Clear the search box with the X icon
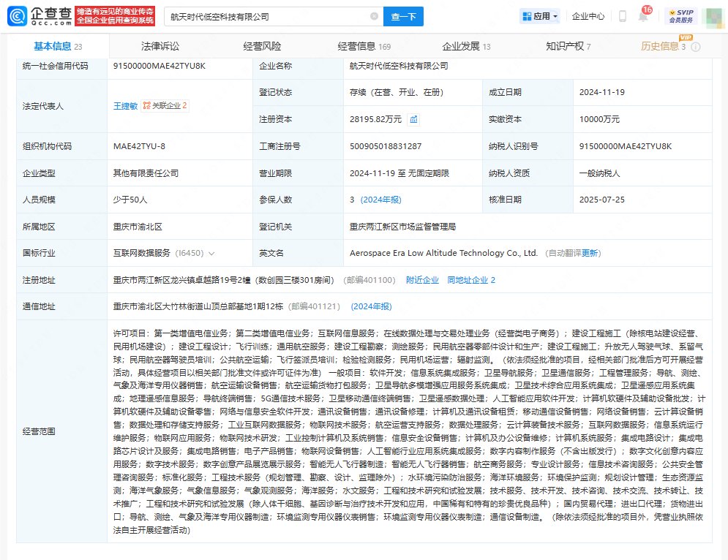Screen dimensions: 728x560 coord(375,15)
